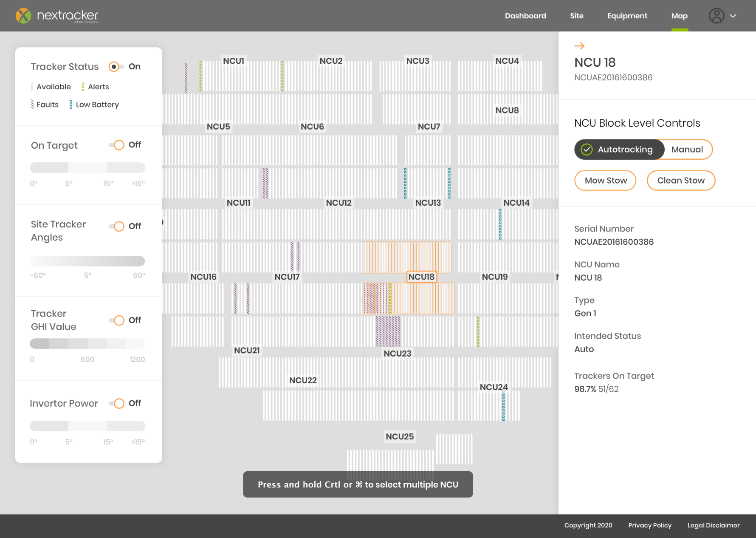
Task: Select the NCU18 block label on the map
Action: [x=421, y=277]
